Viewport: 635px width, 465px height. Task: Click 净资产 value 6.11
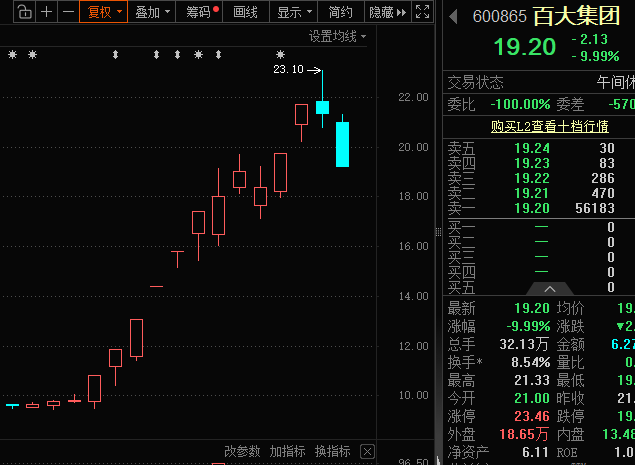click(535, 452)
